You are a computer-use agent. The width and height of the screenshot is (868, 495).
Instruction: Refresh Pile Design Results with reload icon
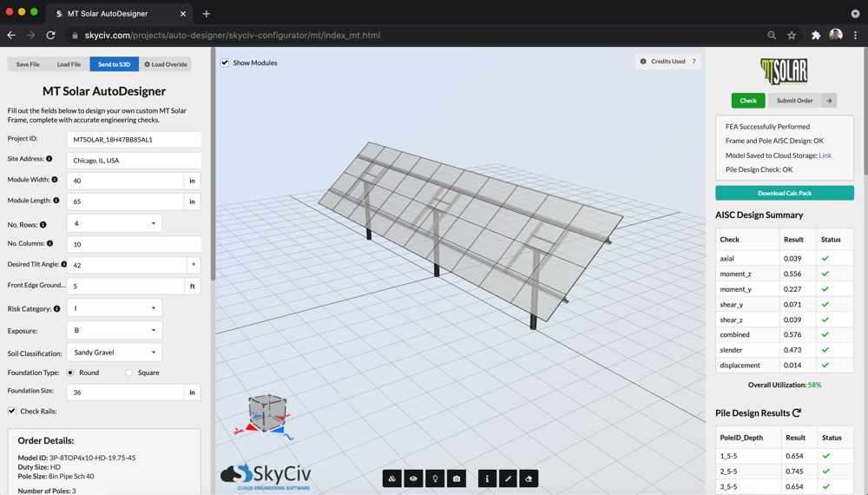pyautogui.click(x=797, y=412)
